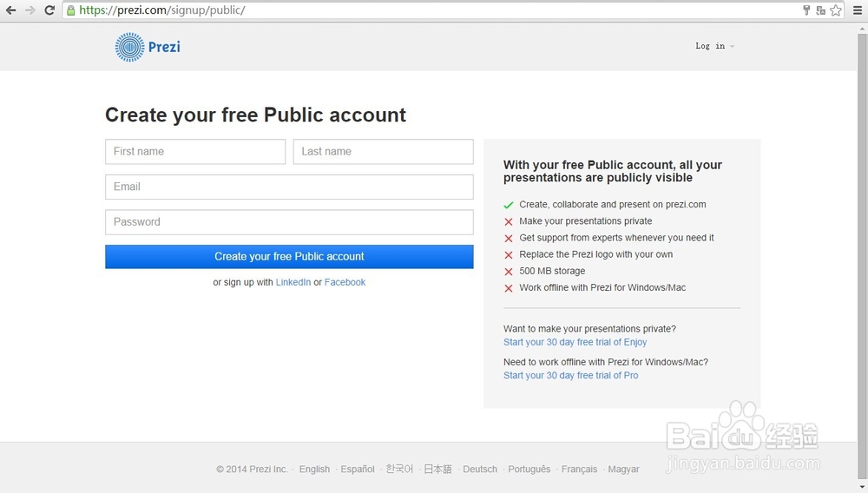
Task: Open the saved password key icon
Action: 806,10
